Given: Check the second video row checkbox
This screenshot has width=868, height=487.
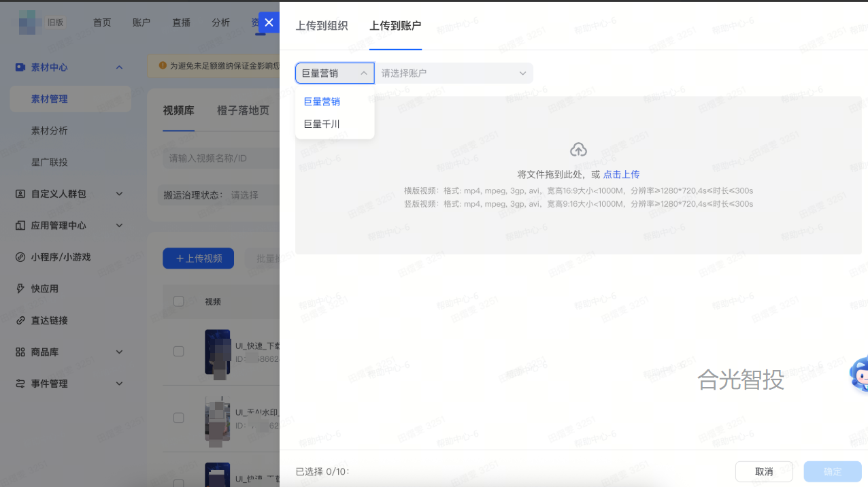Looking at the screenshot, I should click(179, 418).
